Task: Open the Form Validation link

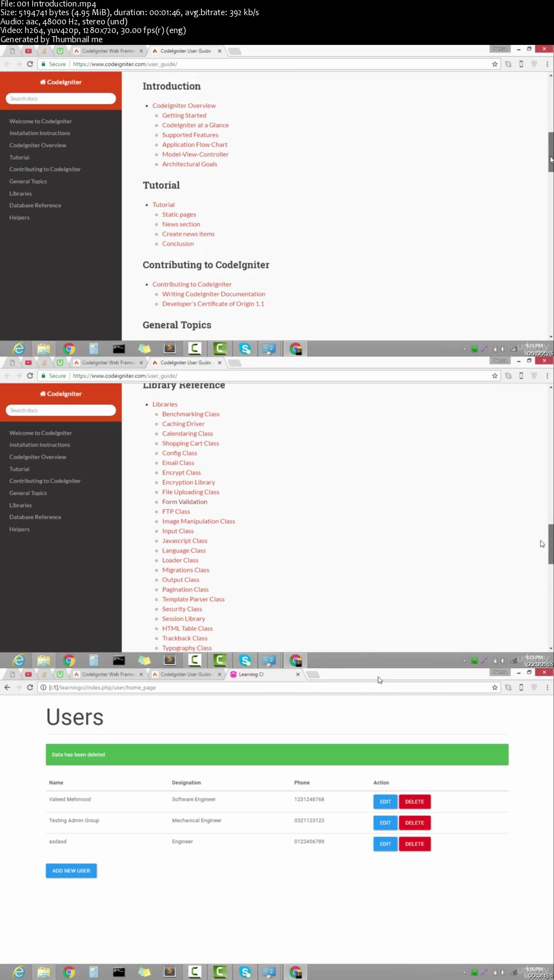Action: point(184,502)
